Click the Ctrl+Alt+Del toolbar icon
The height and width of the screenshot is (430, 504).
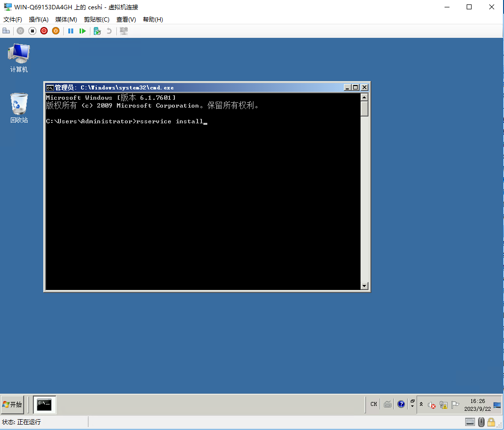coord(6,31)
